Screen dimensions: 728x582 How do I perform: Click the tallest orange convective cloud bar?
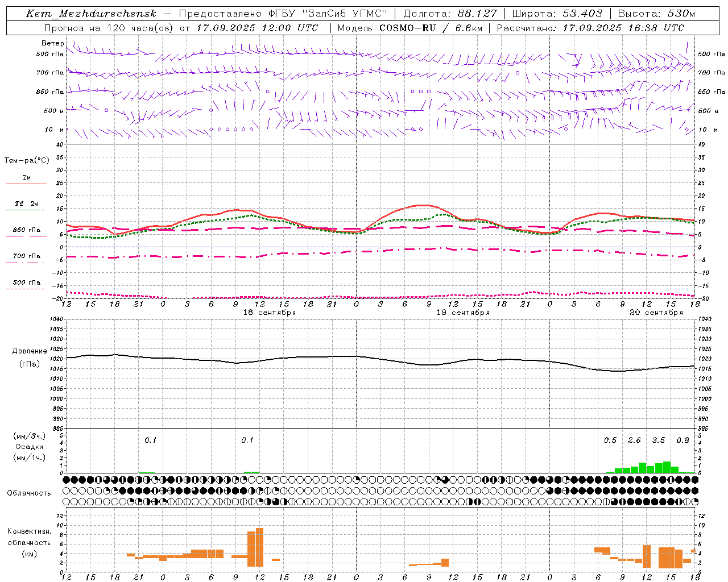(x=260, y=547)
